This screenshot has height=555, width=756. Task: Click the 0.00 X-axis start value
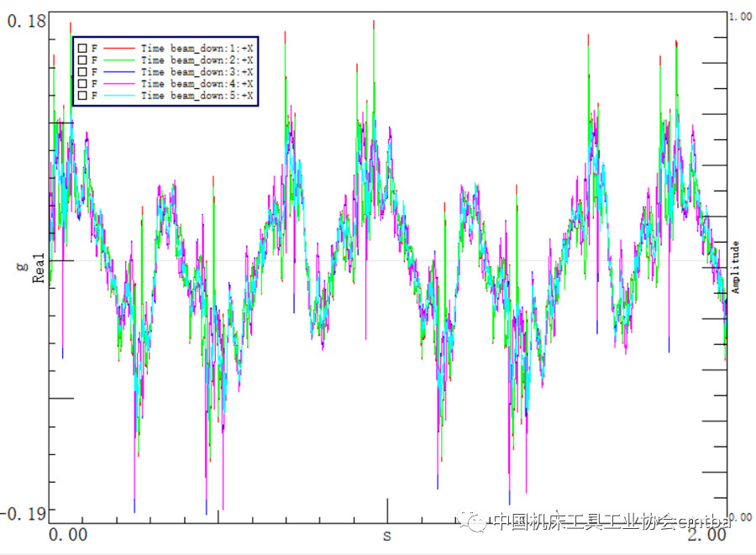tap(67, 534)
